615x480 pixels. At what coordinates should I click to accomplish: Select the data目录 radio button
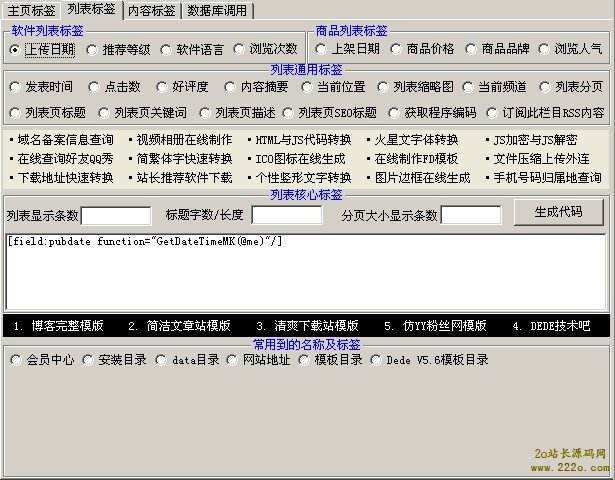coord(160,360)
